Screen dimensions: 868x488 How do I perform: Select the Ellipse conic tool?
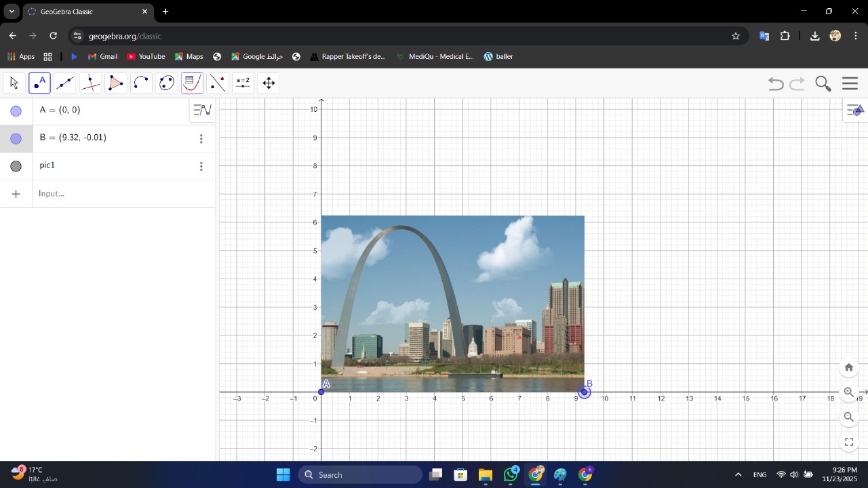click(x=167, y=83)
